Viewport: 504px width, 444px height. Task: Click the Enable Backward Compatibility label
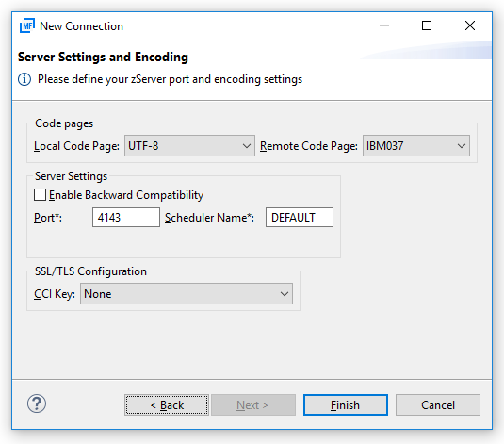(x=126, y=195)
